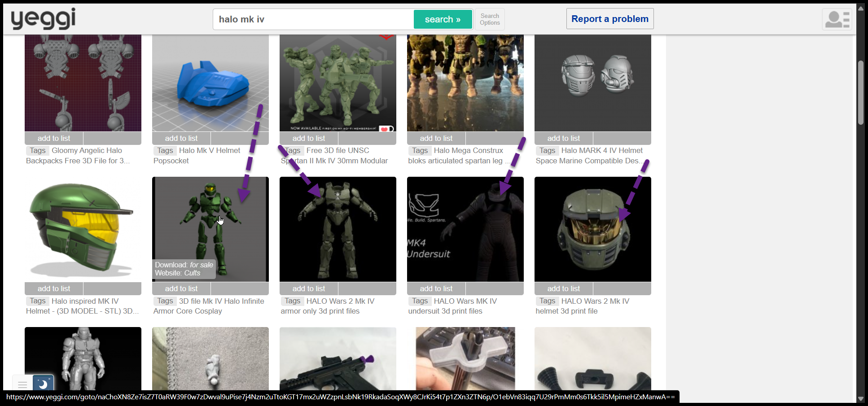Open Mk IV Halo Infinite Armor Core link

point(209,306)
